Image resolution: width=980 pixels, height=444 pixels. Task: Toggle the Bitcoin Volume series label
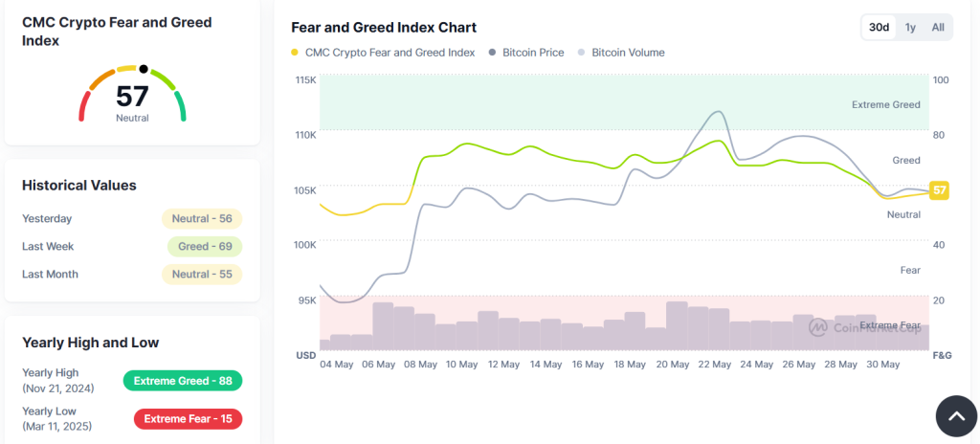coord(628,54)
